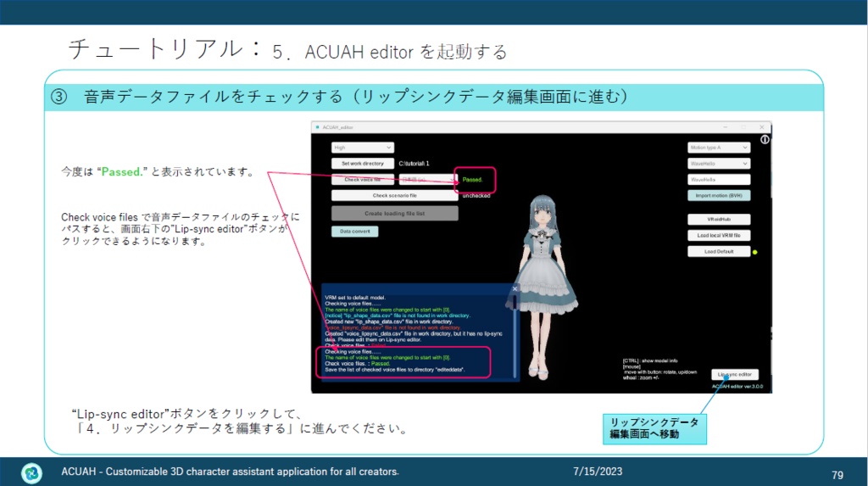This screenshot has width=868, height=486.
Task: Click the リップシンクデータ編集画面へ移動 callout box
Action: pyautogui.click(x=654, y=428)
